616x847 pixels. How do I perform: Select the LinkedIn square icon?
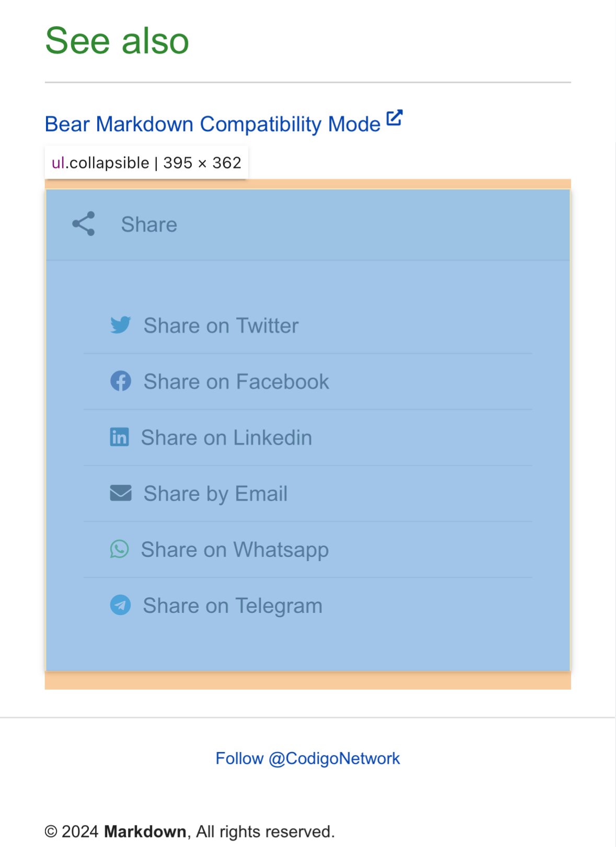coord(119,437)
